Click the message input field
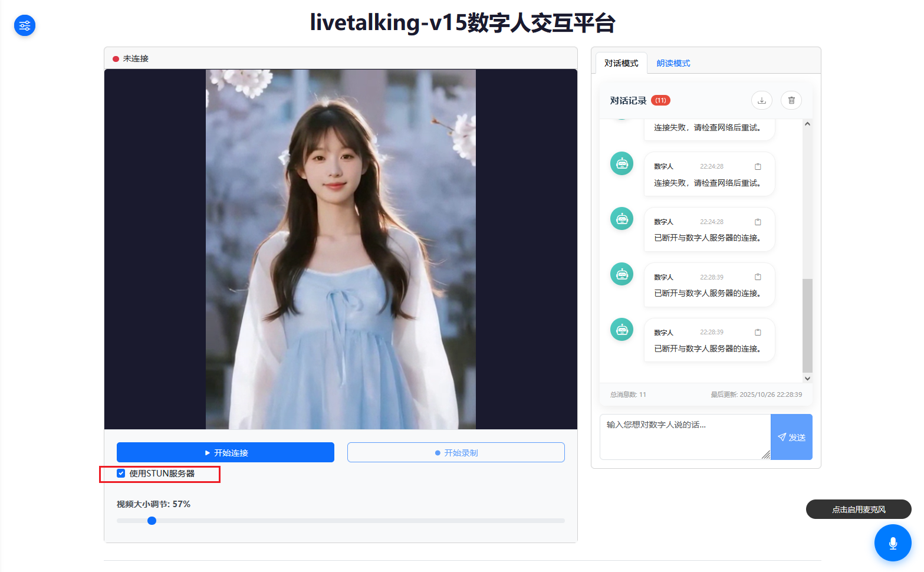Viewport: 924px width, 572px height. coord(684,436)
